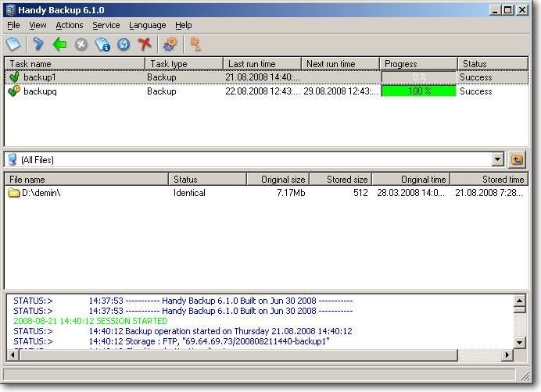
Task: Click backup1's last run time 21.08.2008 14:40
Action: click(x=262, y=77)
